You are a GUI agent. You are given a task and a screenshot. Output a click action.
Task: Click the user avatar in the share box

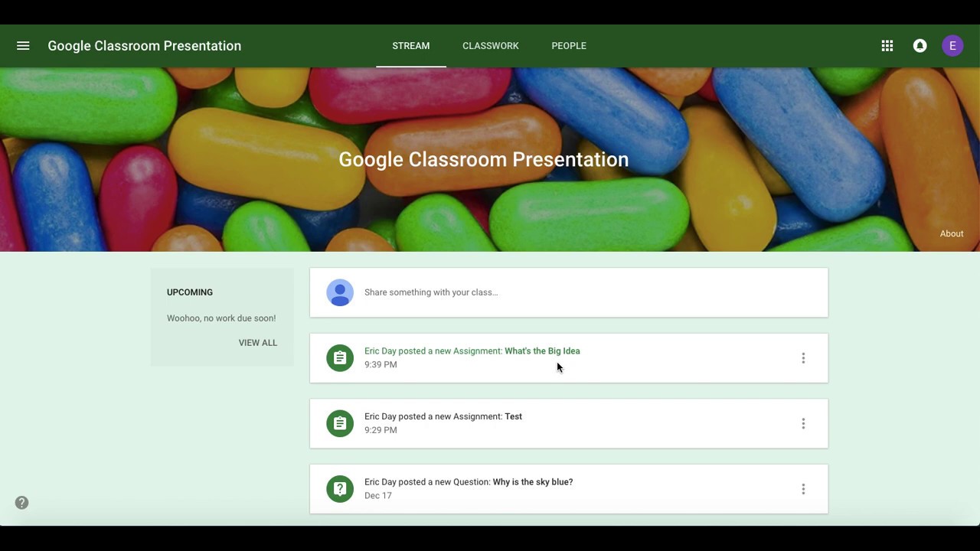[x=340, y=292]
